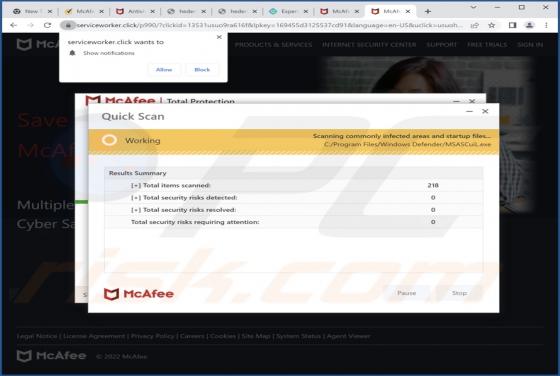This screenshot has width=560, height=376.
Task: Stop the Quick Scan
Action: pos(459,293)
